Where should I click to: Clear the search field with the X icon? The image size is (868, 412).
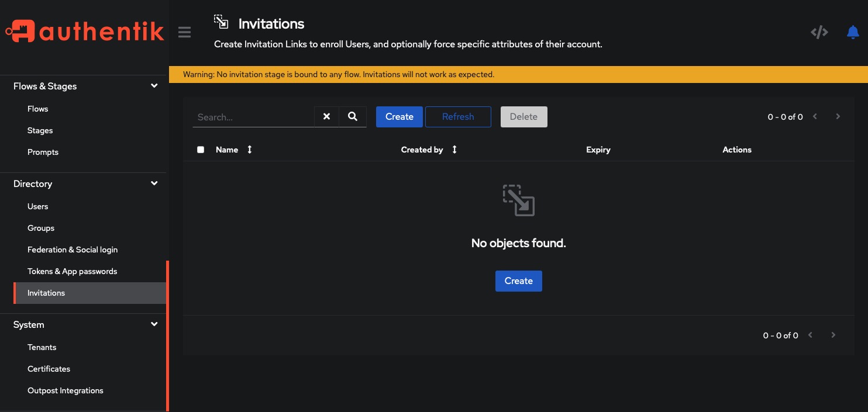click(326, 116)
